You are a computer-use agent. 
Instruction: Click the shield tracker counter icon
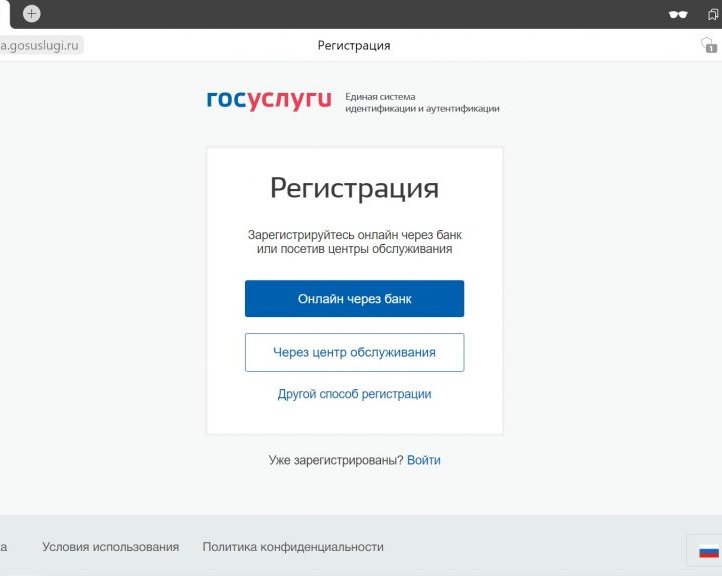click(x=709, y=45)
